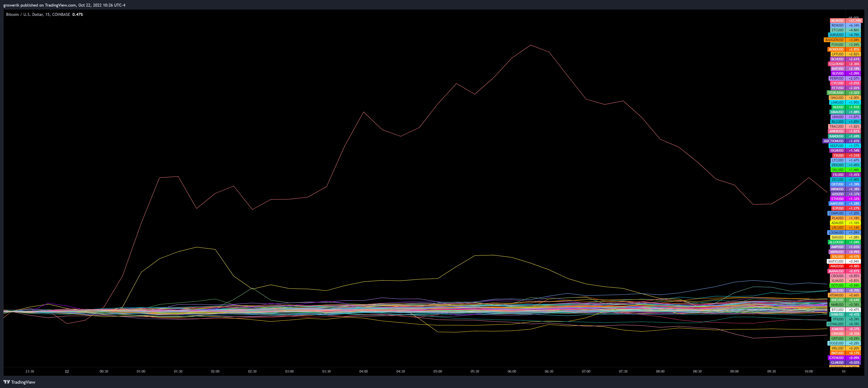Click the 0.47% value beside the chart title
The width and height of the screenshot is (868, 388).
[x=78, y=15]
